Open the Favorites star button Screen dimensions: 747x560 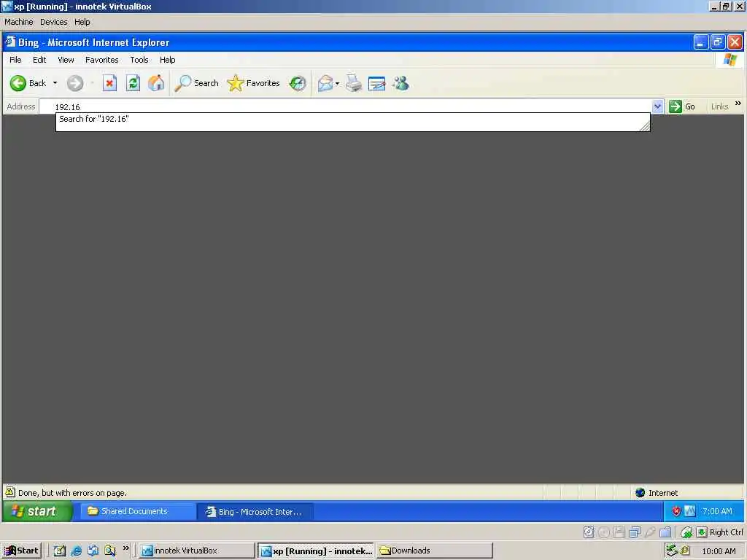tap(253, 83)
